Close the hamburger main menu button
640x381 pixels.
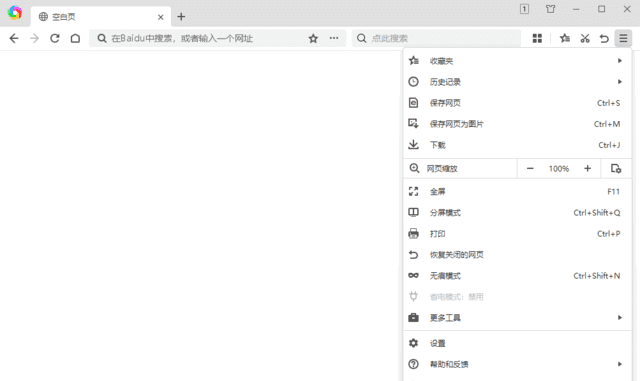[623, 38]
